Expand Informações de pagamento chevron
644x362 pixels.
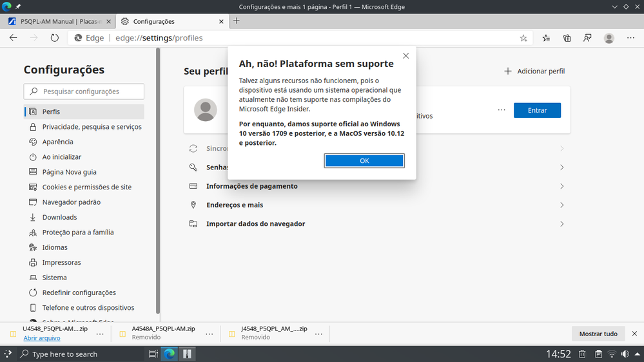click(562, 186)
